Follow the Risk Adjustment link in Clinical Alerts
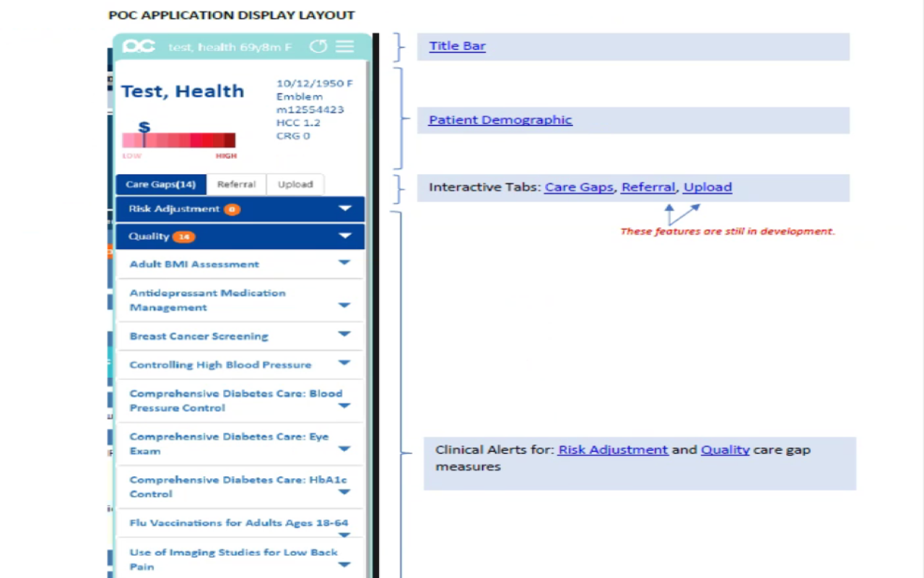The width and height of the screenshot is (924, 578). click(613, 449)
